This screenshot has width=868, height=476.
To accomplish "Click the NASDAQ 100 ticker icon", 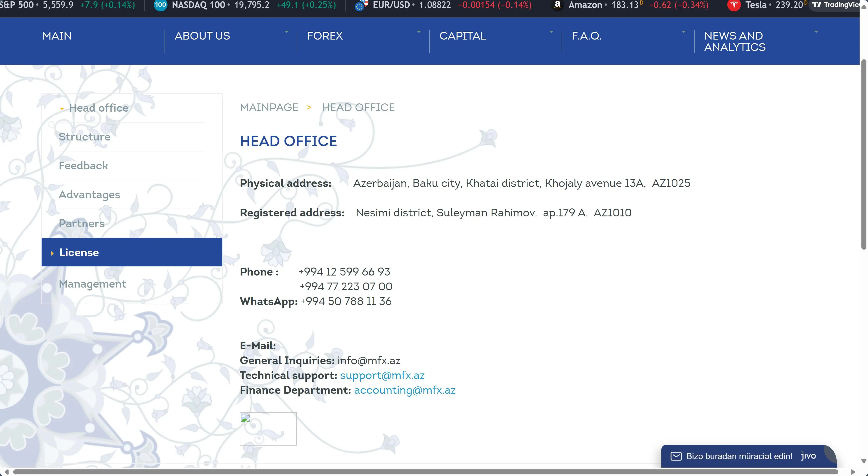I will click(160, 5).
